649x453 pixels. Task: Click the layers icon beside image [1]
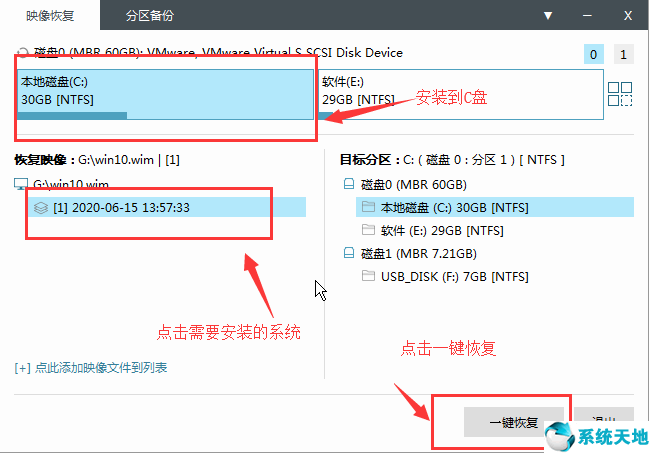point(41,207)
